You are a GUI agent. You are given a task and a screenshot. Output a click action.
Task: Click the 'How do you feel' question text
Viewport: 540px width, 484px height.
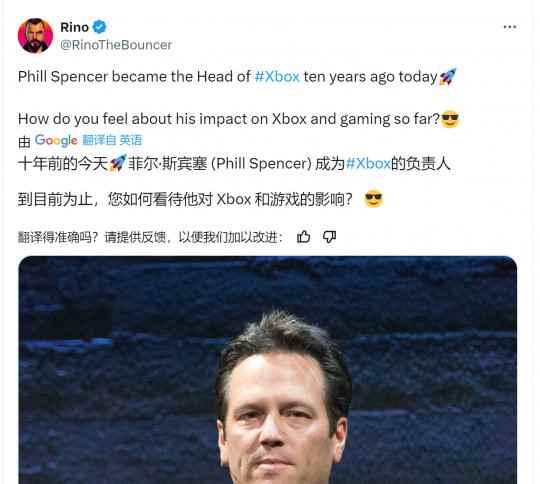229,119
